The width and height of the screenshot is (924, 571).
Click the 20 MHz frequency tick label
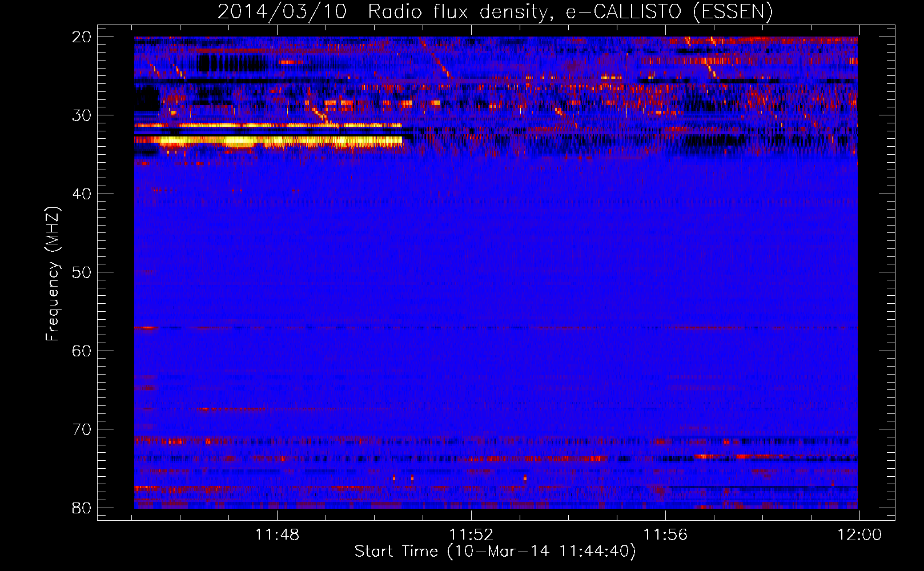pyautogui.click(x=82, y=37)
